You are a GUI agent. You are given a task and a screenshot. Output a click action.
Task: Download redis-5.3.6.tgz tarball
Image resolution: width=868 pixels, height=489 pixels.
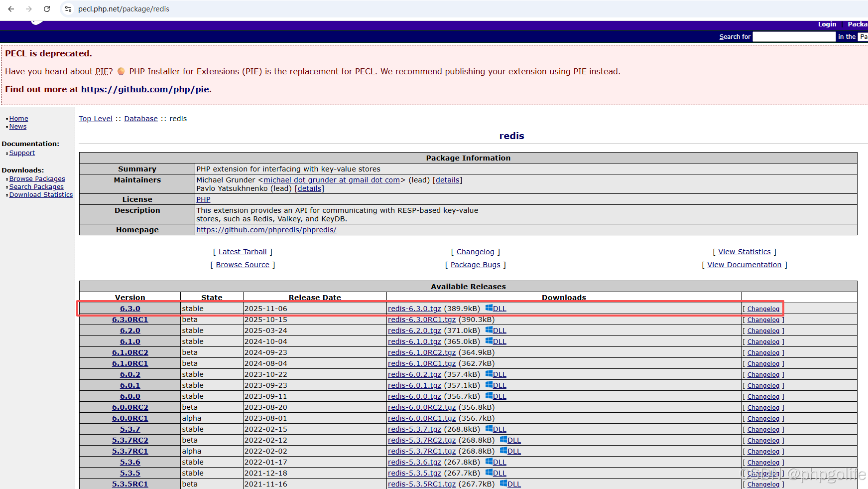click(414, 462)
